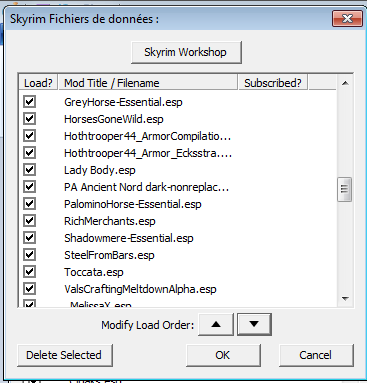Sort by the Subscribed? column header
Screen dimensions: 367x383
tap(273, 83)
